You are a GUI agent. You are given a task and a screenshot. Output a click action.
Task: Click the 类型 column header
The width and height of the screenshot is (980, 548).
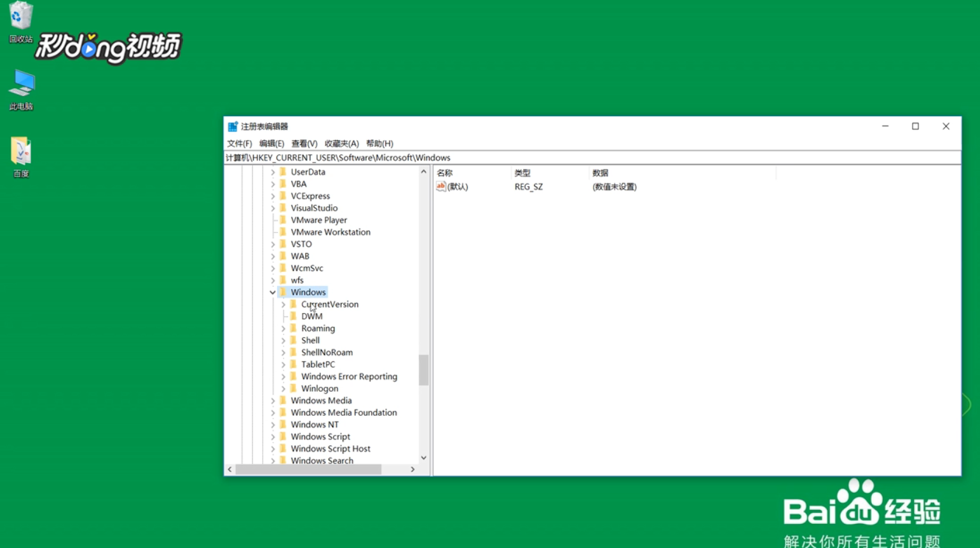coord(550,173)
